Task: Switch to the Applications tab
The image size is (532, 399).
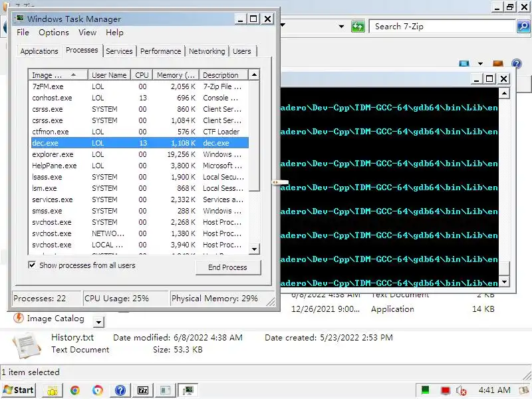Action: [39, 51]
